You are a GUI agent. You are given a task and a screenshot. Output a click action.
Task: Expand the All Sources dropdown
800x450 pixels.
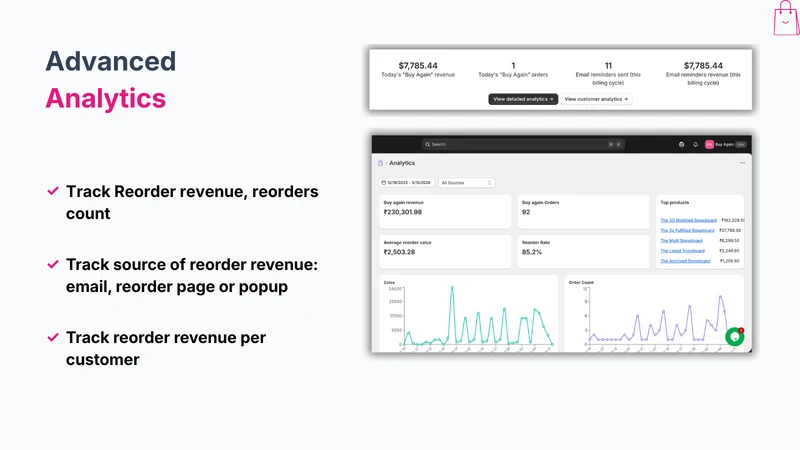coord(466,183)
